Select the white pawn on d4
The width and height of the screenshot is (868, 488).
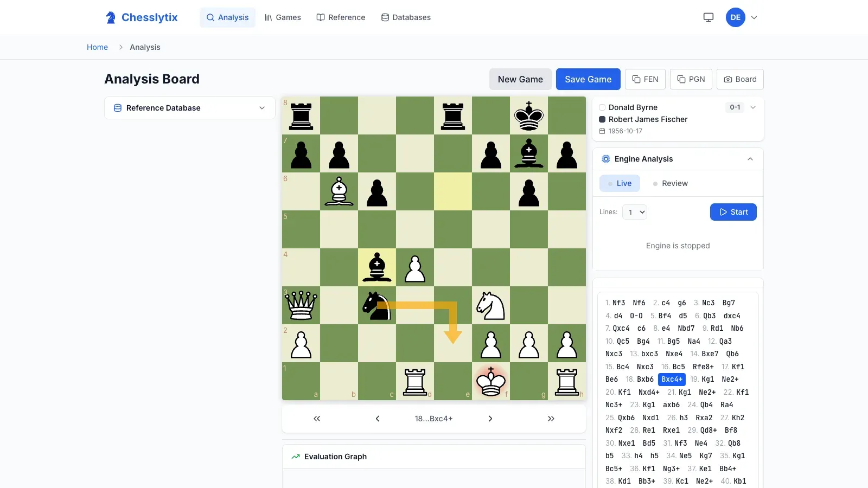415,267
